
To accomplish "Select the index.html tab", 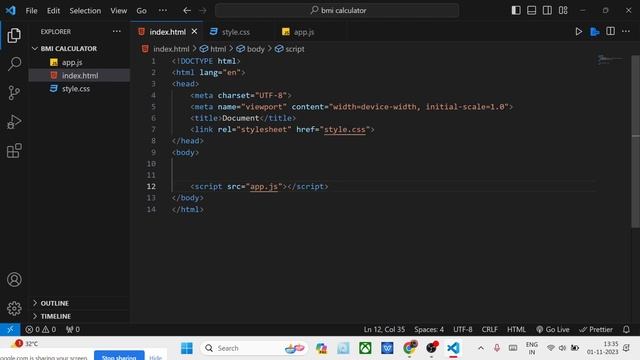I will click(167, 32).
